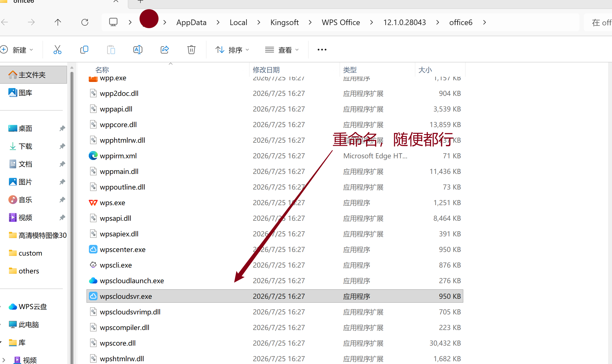Sort by 修改日期 column header
The image size is (612, 364).
tap(266, 70)
